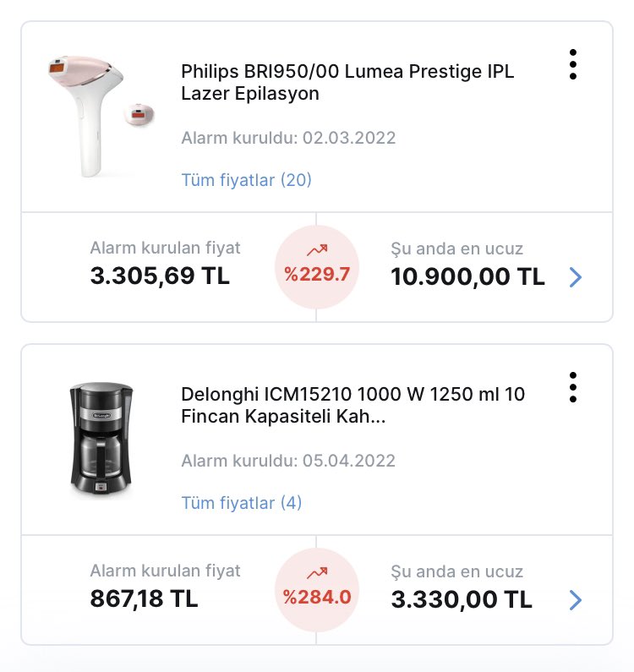Open Tüm fiyatlar (4) link
Image resolution: width=634 pixels, height=672 pixels.
[x=241, y=503]
